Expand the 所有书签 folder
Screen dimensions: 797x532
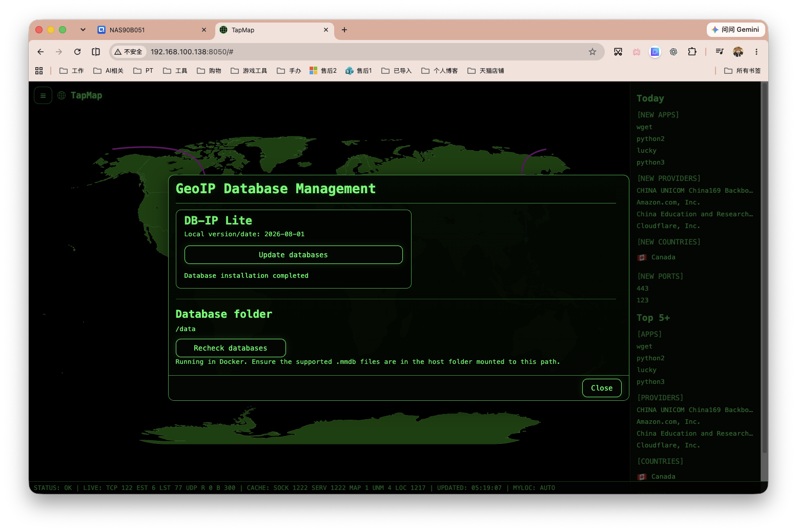pyautogui.click(x=742, y=71)
